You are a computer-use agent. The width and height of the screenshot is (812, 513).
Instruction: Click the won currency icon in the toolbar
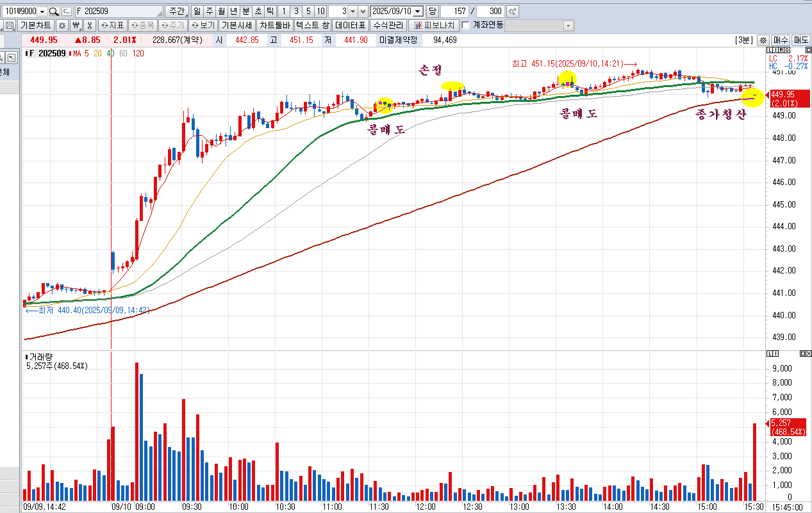pyautogui.click(x=76, y=26)
